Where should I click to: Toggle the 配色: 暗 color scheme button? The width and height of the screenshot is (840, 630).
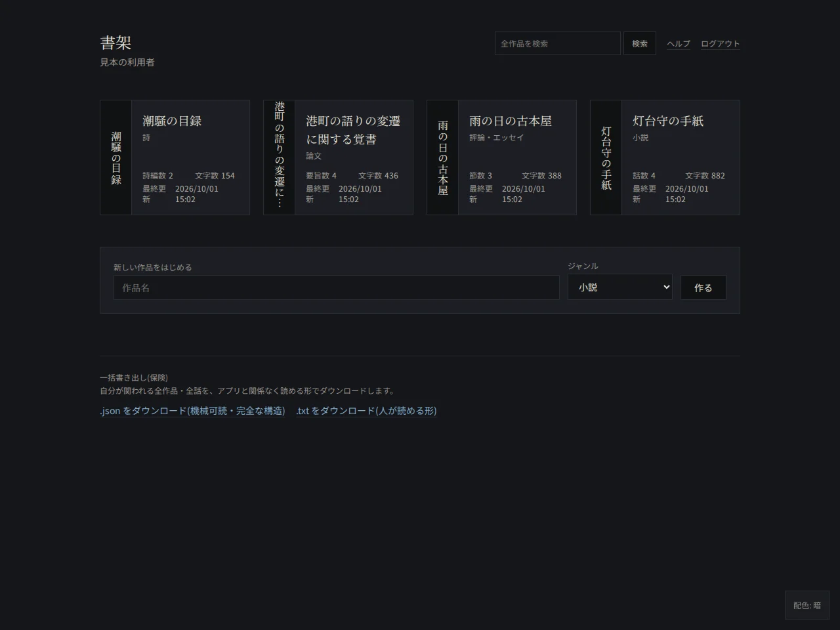click(x=807, y=605)
